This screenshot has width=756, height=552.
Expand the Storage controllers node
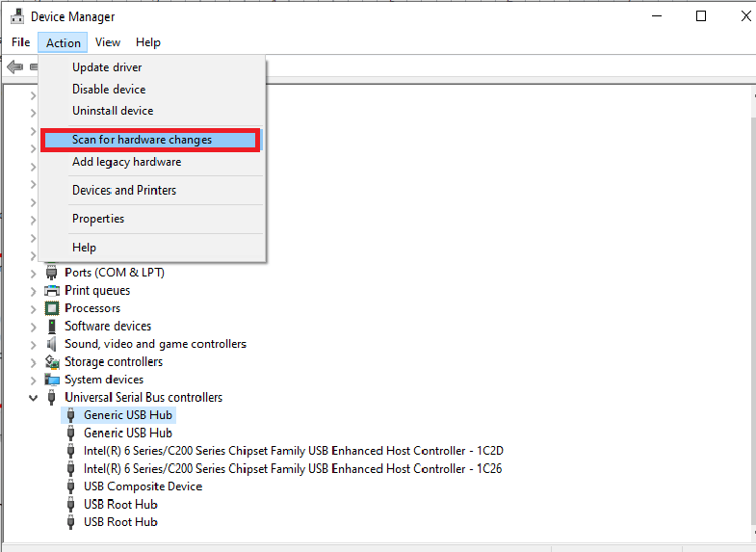tap(34, 362)
